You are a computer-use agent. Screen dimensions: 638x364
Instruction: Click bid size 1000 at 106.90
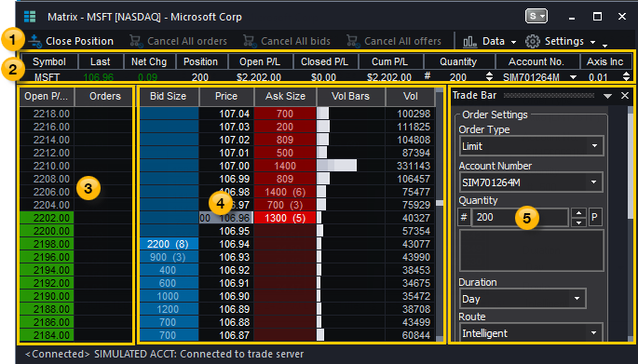[169, 296]
